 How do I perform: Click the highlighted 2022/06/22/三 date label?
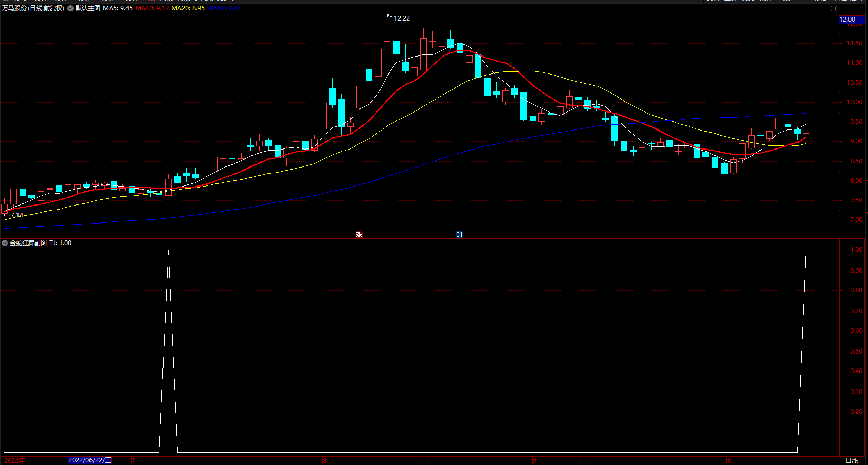point(90,460)
